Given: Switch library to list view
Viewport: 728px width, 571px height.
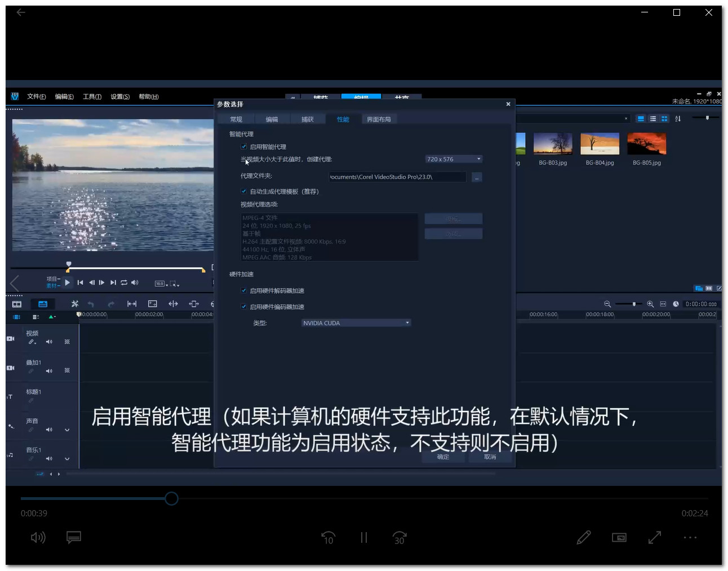Looking at the screenshot, I should point(653,119).
